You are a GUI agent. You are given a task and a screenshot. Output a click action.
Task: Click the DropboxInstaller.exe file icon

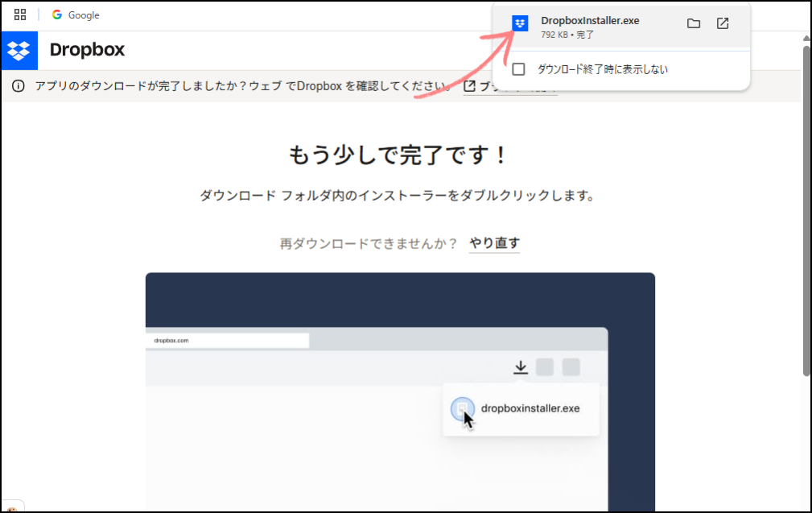[x=520, y=23]
